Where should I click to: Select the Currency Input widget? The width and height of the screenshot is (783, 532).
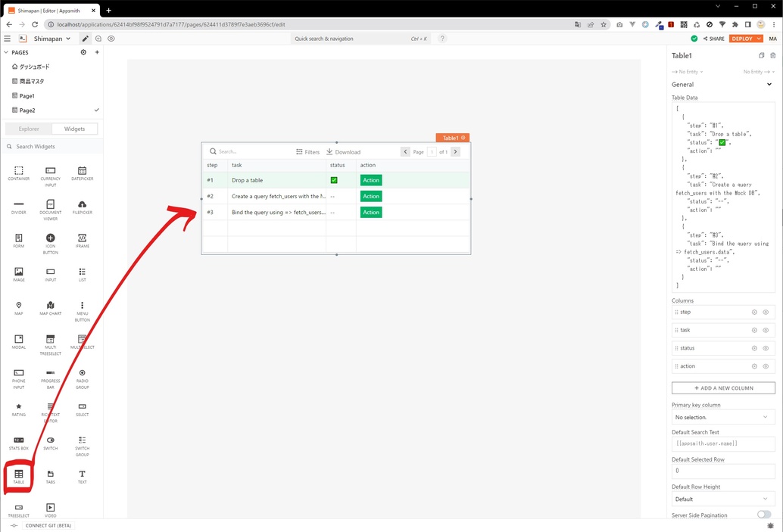click(x=51, y=176)
